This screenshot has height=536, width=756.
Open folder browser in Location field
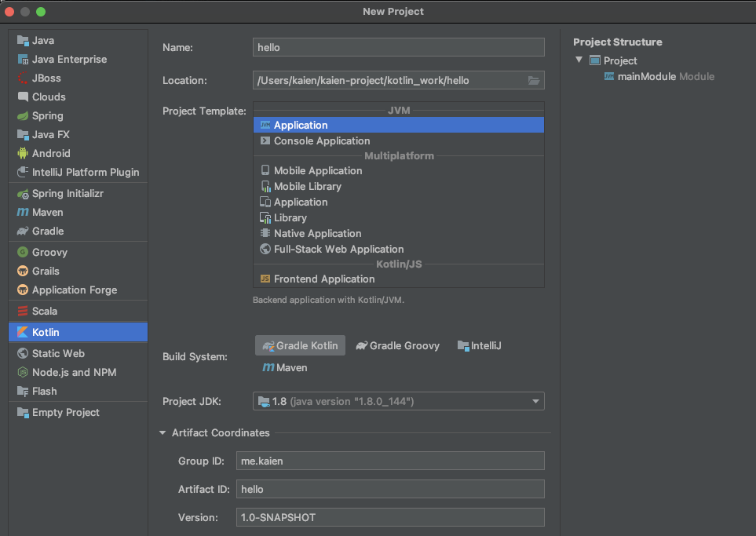click(533, 81)
